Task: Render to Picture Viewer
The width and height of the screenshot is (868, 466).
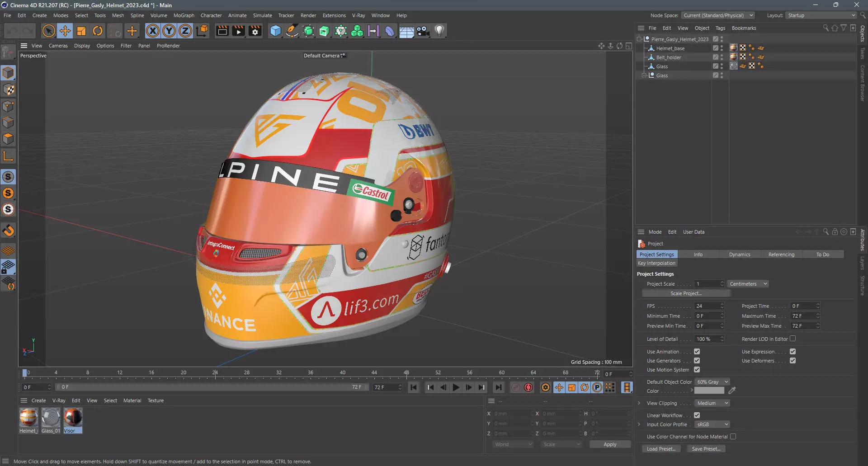Action: [238, 31]
